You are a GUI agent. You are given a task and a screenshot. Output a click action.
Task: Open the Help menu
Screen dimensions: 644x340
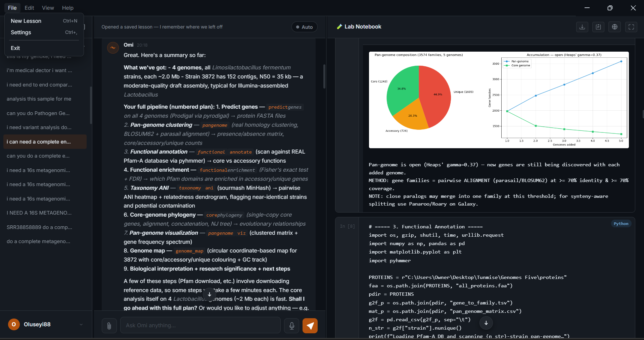click(67, 8)
